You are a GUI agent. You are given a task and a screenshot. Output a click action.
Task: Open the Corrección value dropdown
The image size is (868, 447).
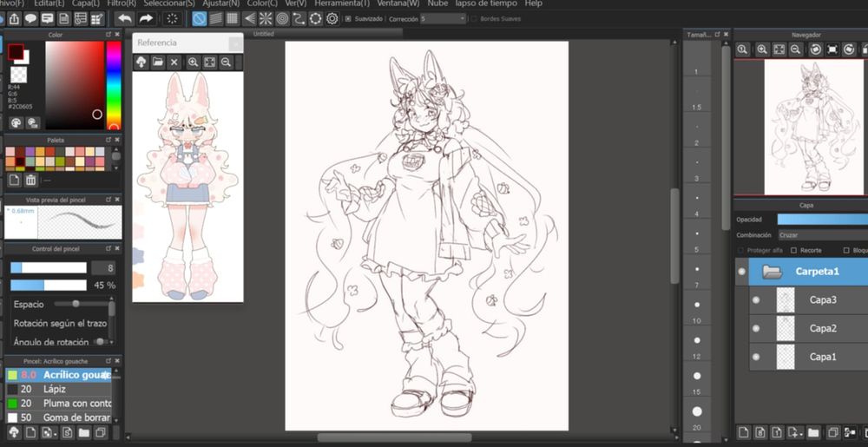[443, 19]
